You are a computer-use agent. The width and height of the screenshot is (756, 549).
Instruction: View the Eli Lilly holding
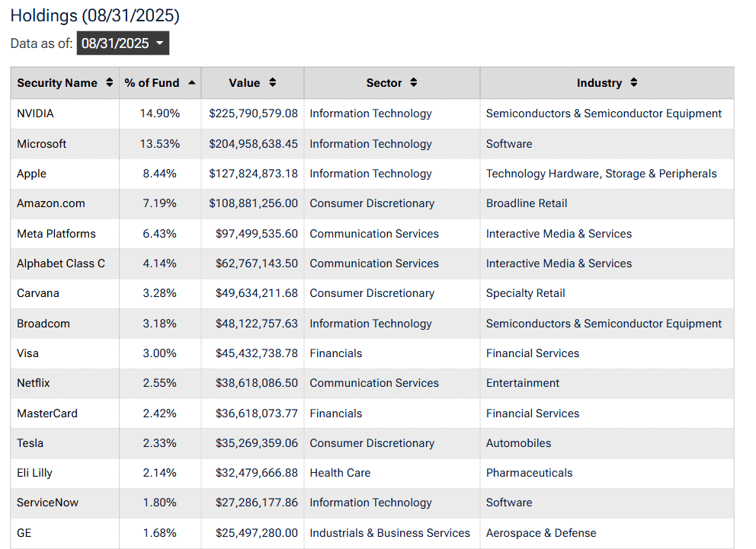point(34,473)
